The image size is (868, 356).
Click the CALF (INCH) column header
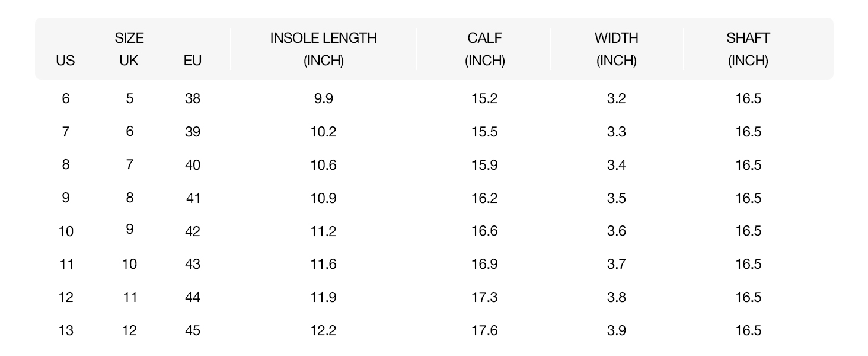point(484,49)
